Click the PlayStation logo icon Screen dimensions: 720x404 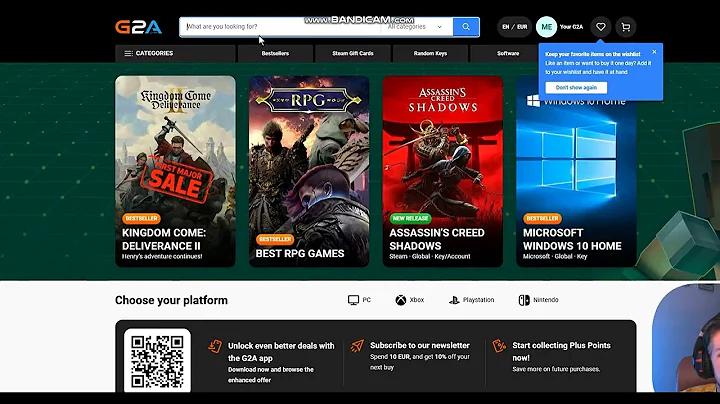pos(454,300)
